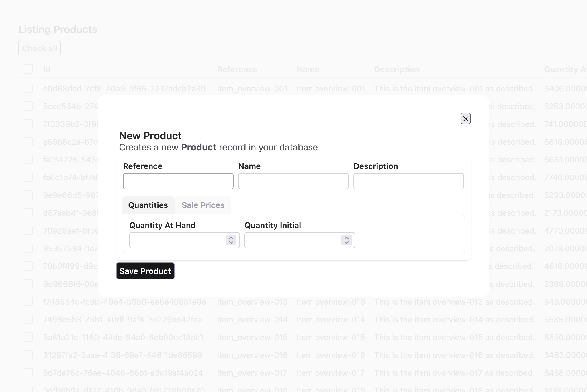Decrease the Quantity Initial value arrow
This screenshot has height=392, width=587.
[347, 242]
